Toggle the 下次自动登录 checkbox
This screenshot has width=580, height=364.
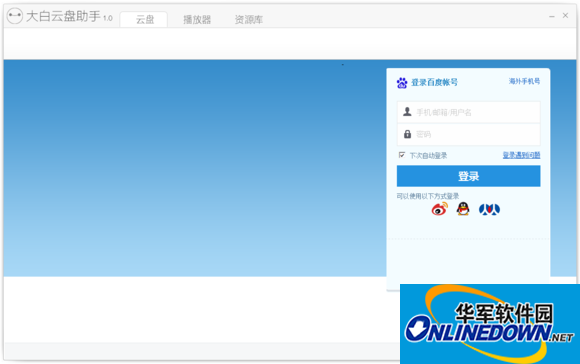[402, 155]
